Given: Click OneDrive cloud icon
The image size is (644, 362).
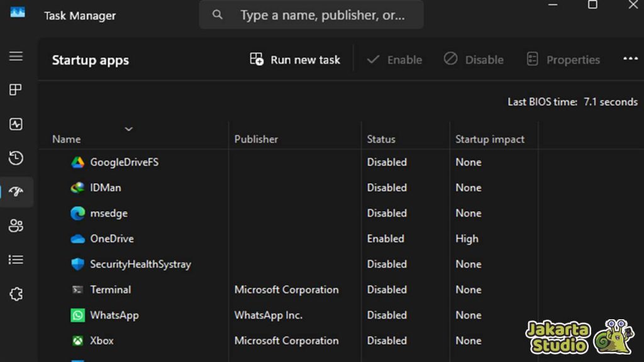Looking at the screenshot, I should (x=77, y=239).
